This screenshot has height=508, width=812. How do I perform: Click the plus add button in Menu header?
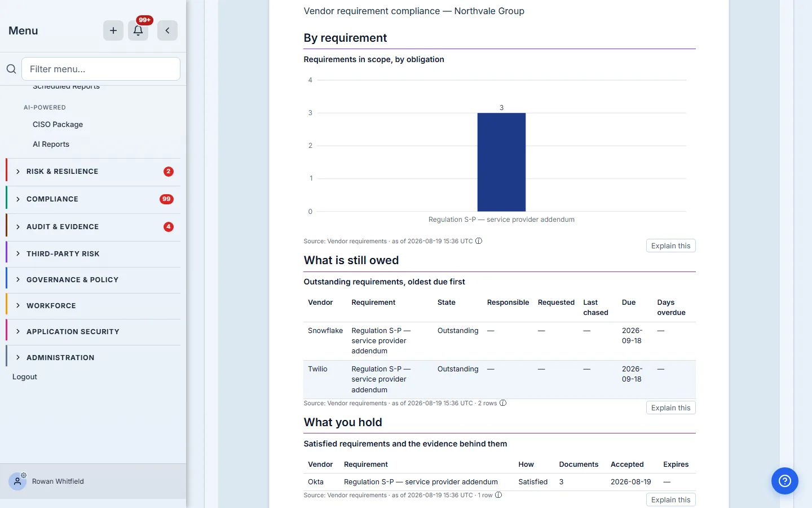tap(113, 30)
